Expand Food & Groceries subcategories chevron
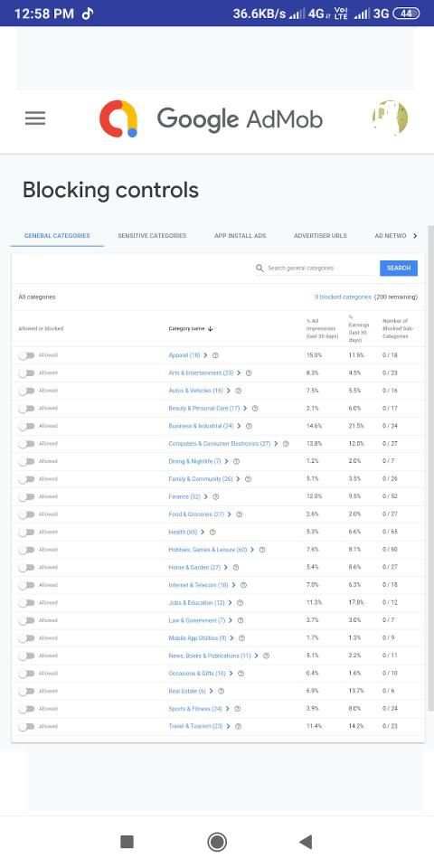 pos(229,514)
